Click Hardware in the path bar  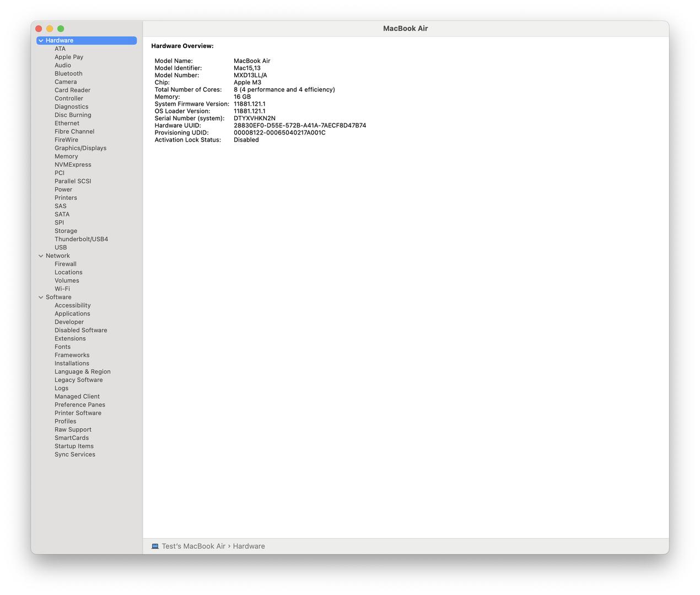(249, 547)
